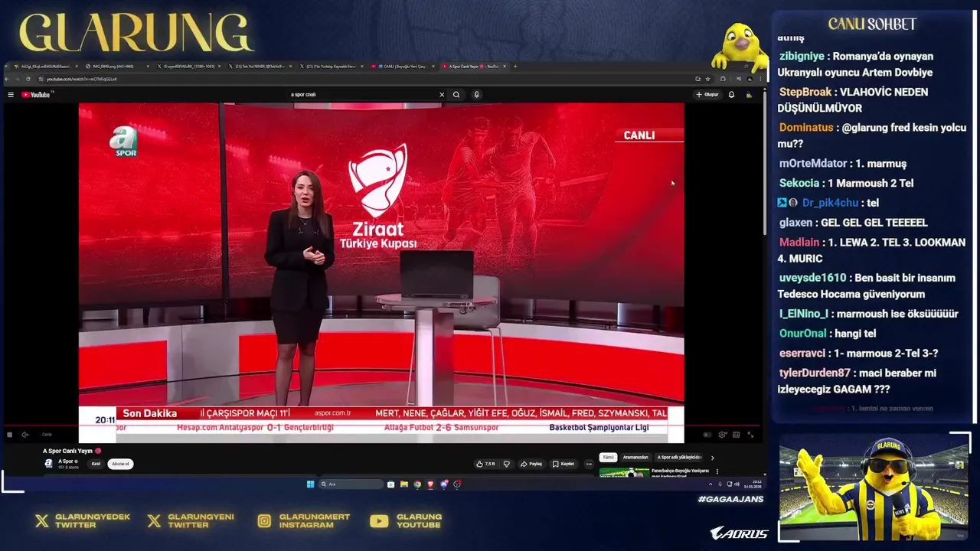Dislike the video with thumbs down

coord(506,464)
